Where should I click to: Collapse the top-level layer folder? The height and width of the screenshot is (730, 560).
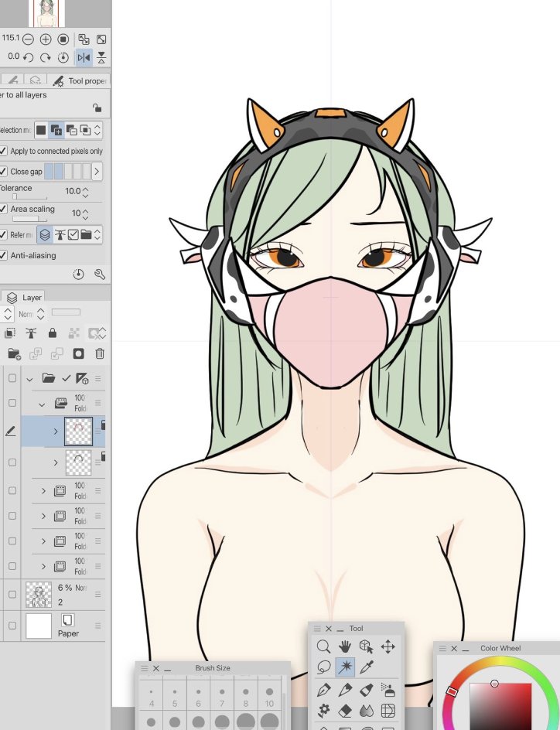[x=30, y=379]
